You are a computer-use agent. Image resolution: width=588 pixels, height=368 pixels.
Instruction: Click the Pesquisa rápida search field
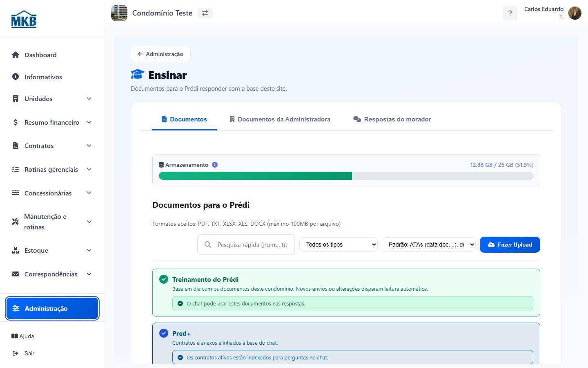(x=246, y=245)
